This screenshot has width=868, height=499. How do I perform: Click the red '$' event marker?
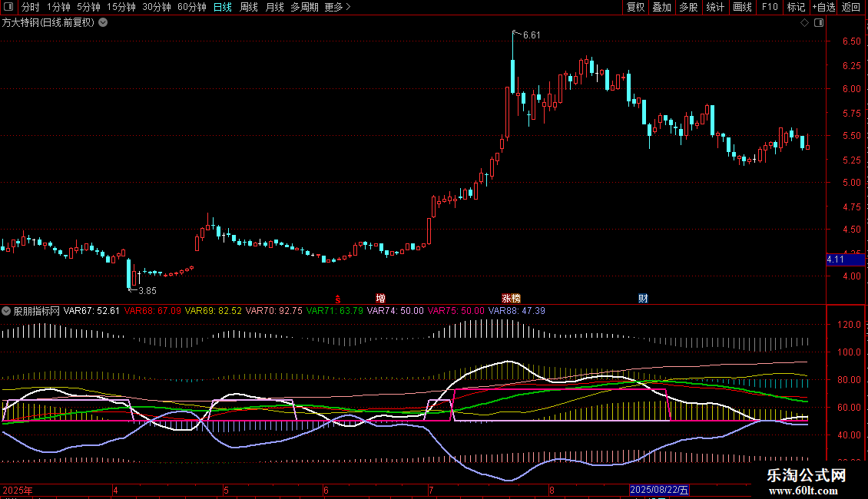click(337, 299)
